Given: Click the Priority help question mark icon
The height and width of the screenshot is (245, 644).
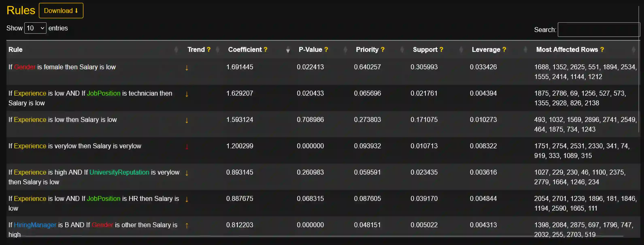Looking at the screenshot, I should [x=383, y=49].
